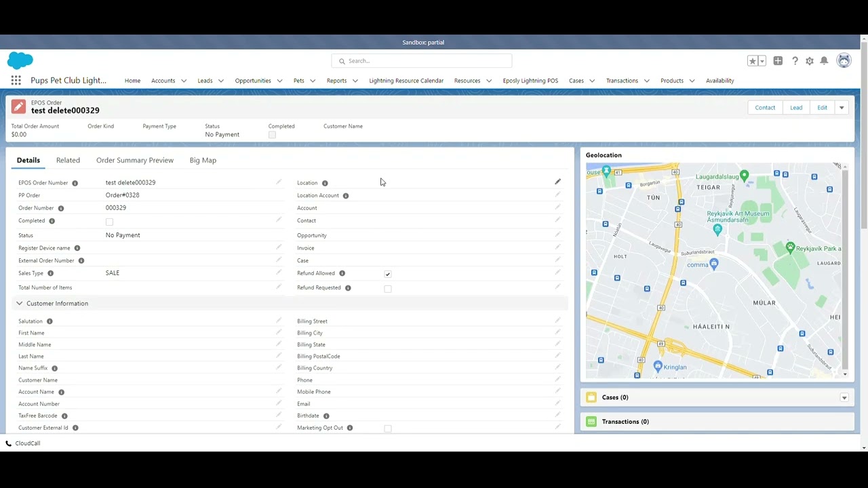Expand the Cases nav dropdown arrow
The image size is (868, 488).
pyautogui.click(x=592, y=81)
